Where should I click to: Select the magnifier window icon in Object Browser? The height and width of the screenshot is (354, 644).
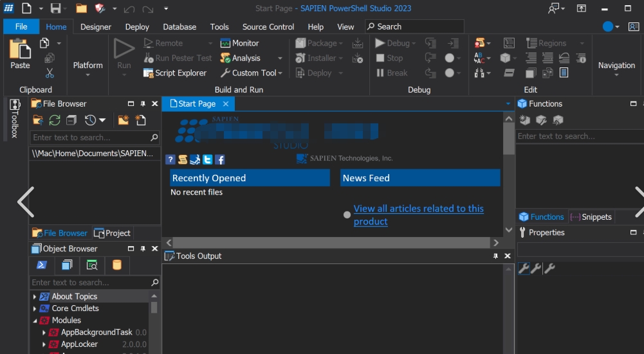click(x=92, y=265)
